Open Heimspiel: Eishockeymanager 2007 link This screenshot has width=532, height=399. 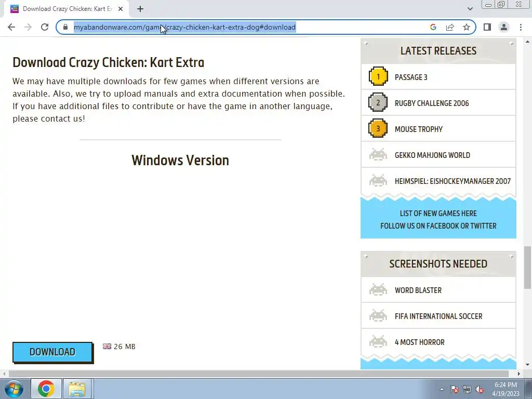[453, 181]
